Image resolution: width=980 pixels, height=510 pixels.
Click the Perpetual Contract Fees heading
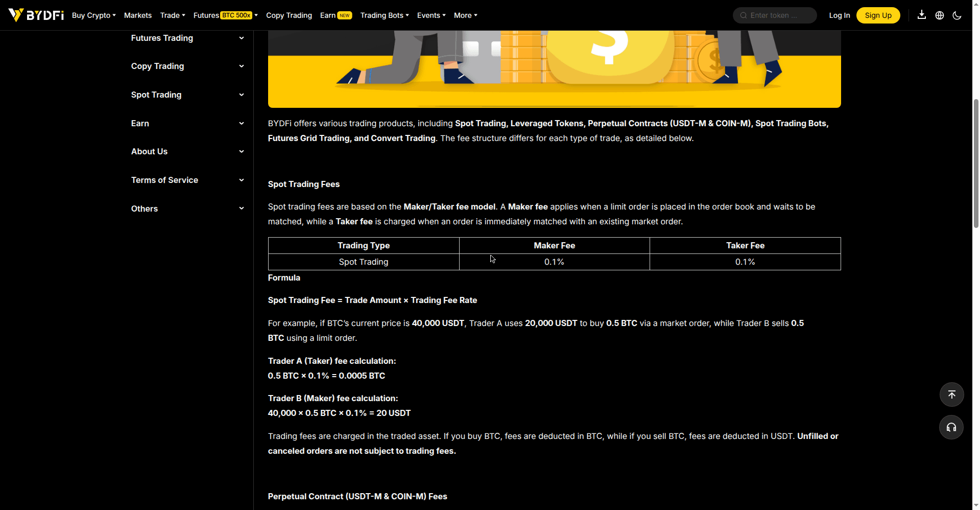tap(357, 497)
